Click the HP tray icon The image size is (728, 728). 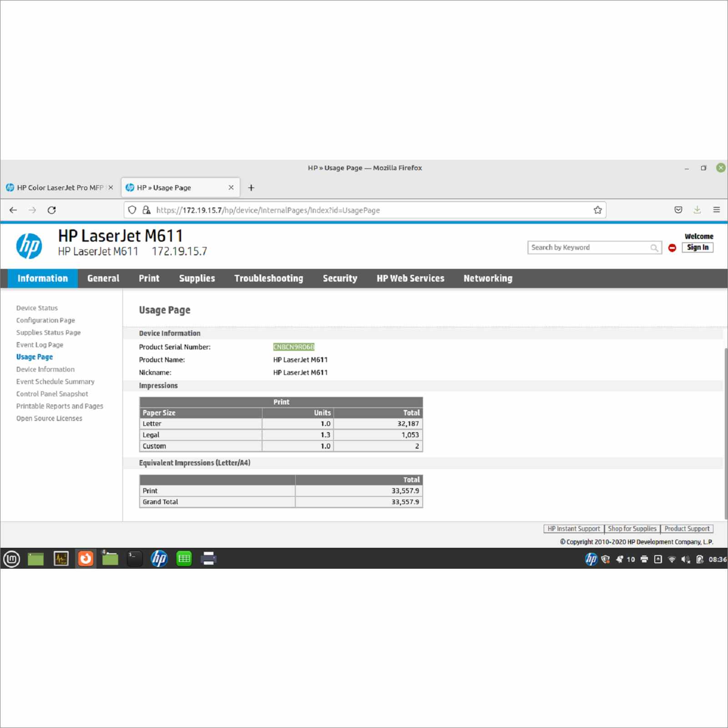(x=591, y=559)
